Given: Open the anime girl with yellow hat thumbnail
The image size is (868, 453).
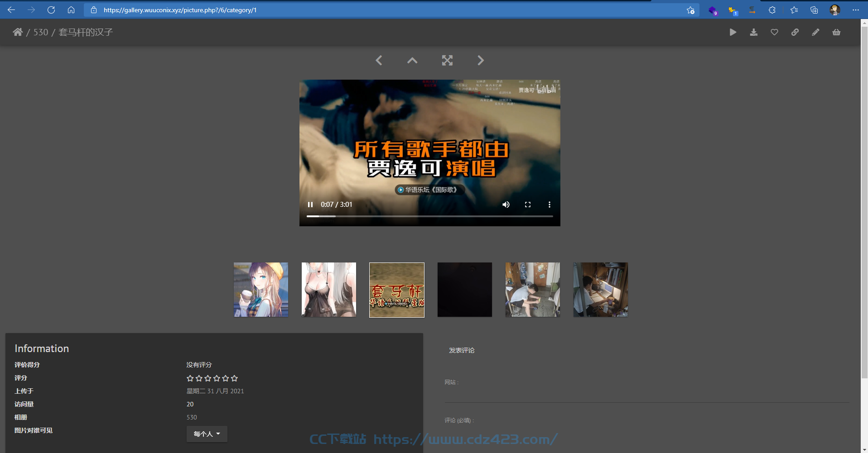Looking at the screenshot, I should 261,290.
